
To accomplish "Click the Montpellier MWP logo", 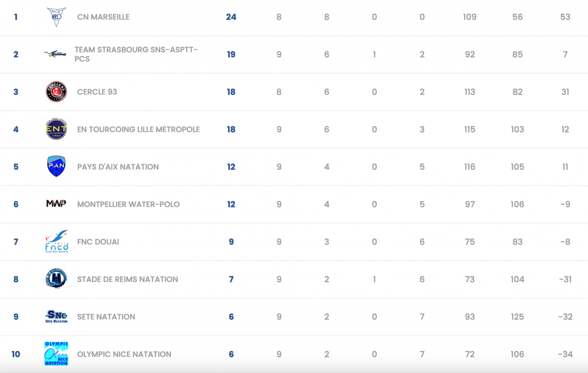I will pyautogui.click(x=56, y=204).
